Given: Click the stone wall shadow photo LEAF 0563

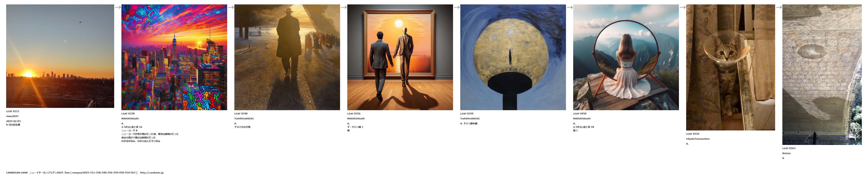Looking at the screenshot, I should pyautogui.click(x=822, y=75).
